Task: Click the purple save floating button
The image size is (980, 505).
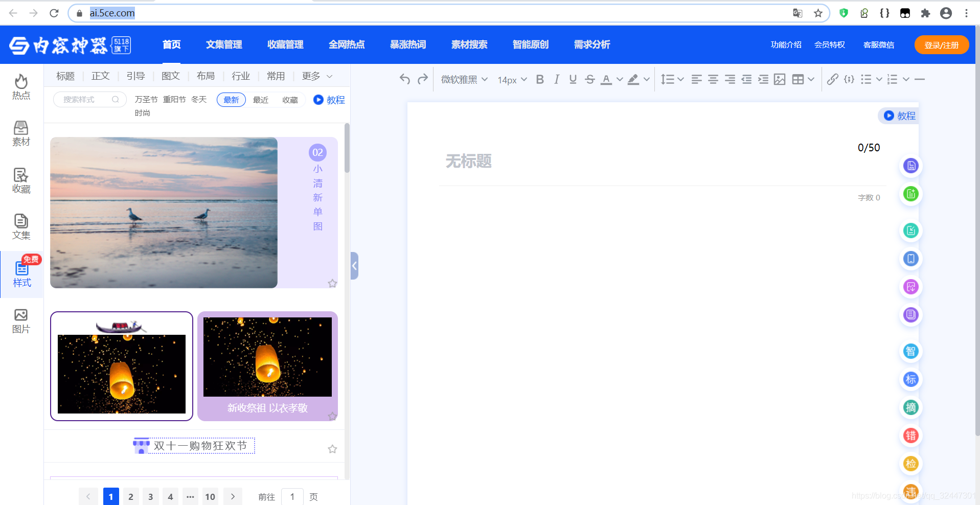Action: (x=911, y=166)
